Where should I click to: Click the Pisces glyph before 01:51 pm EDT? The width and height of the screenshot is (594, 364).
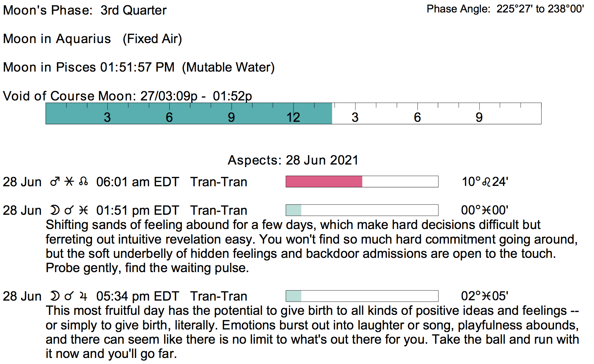(83, 210)
